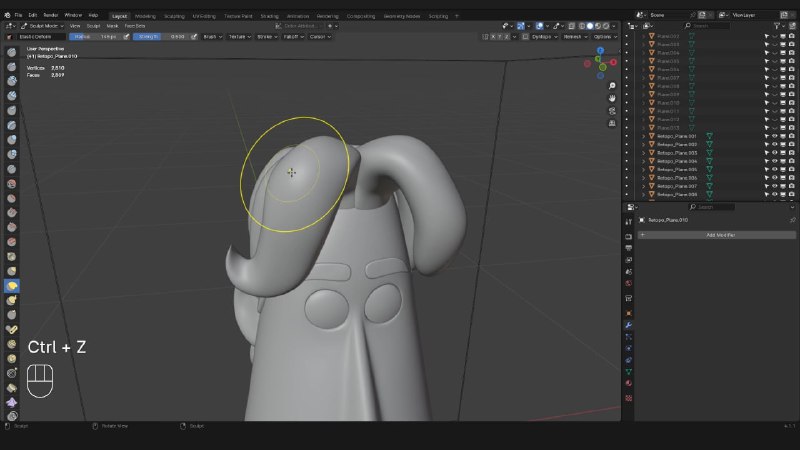Select the Pose brush tool
The image size is (800, 450).
coord(12,330)
